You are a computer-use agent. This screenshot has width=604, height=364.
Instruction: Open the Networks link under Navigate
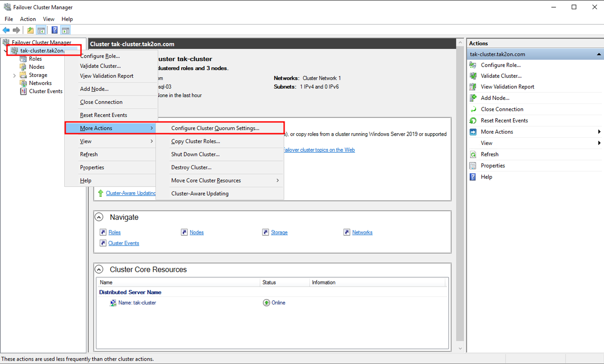(362, 232)
